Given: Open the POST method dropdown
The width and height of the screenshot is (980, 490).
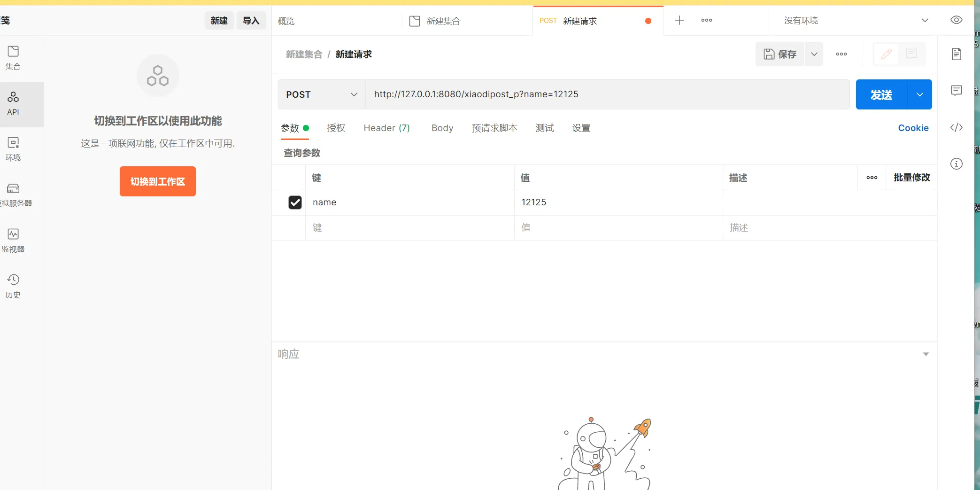Looking at the screenshot, I should click(x=322, y=94).
